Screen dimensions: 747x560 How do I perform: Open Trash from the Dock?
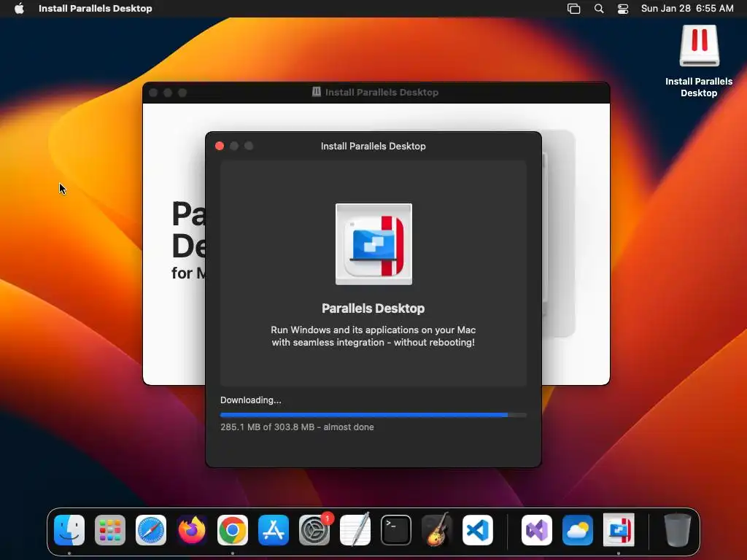tap(677, 530)
